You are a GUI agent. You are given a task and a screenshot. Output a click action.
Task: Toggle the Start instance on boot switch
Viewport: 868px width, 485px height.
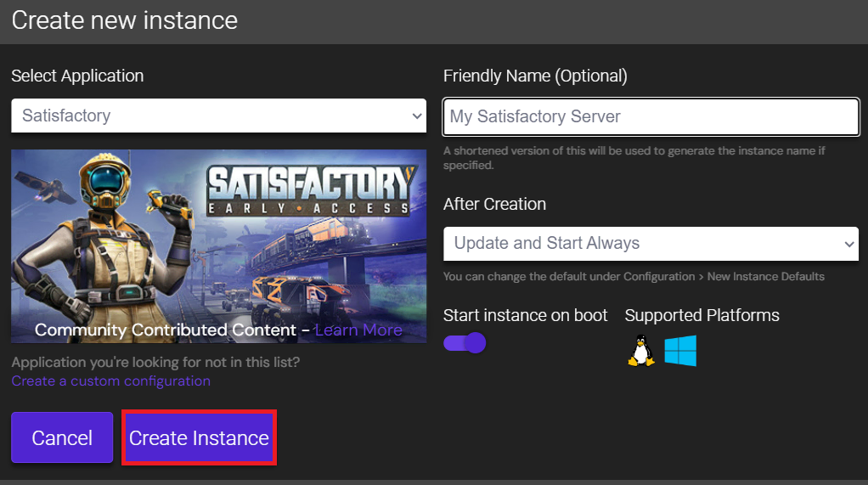coord(465,343)
